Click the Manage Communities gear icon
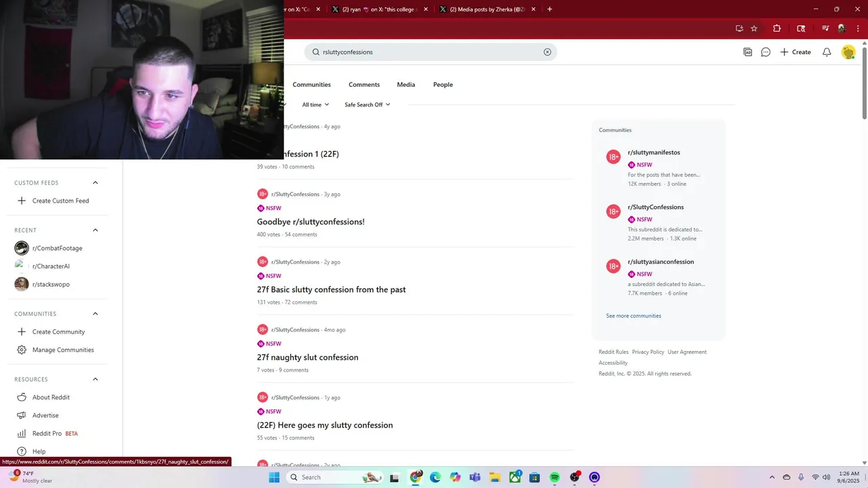The height and width of the screenshot is (488, 868). [x=22, y=350]
